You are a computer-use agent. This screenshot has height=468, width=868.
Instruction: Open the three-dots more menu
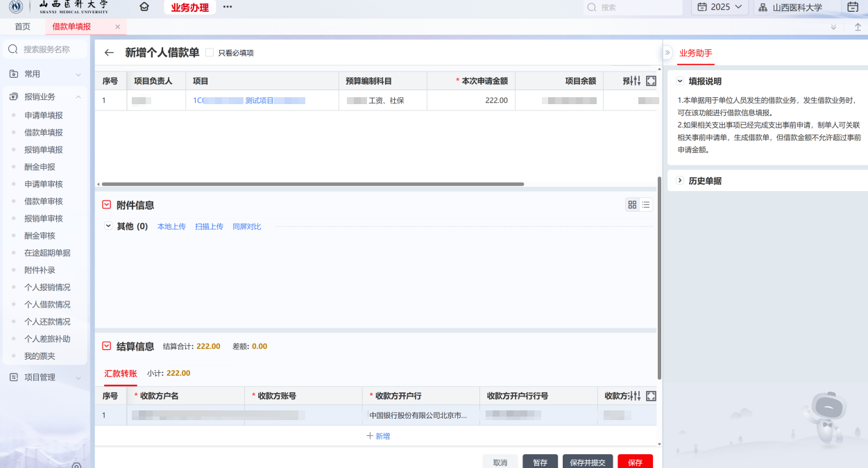228,7
